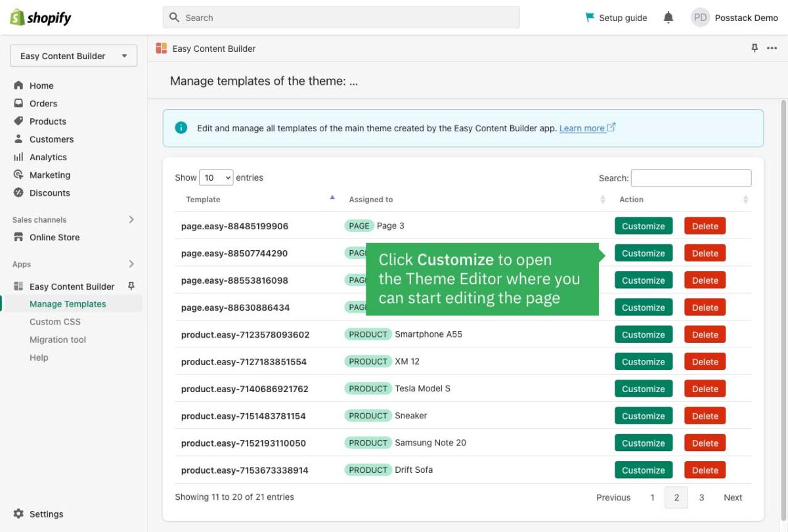Click the pin icon in app header

[755, 48]
